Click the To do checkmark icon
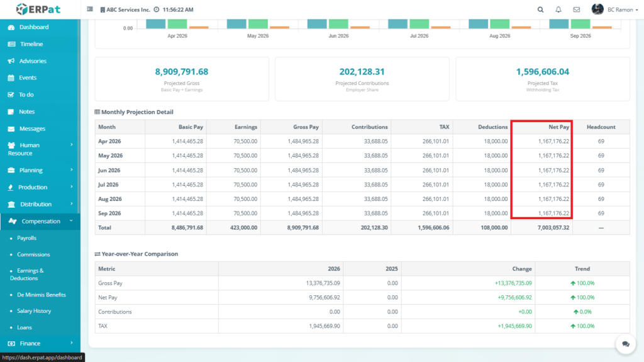Screen dimensions: 644x362 (x=11, y=94)
